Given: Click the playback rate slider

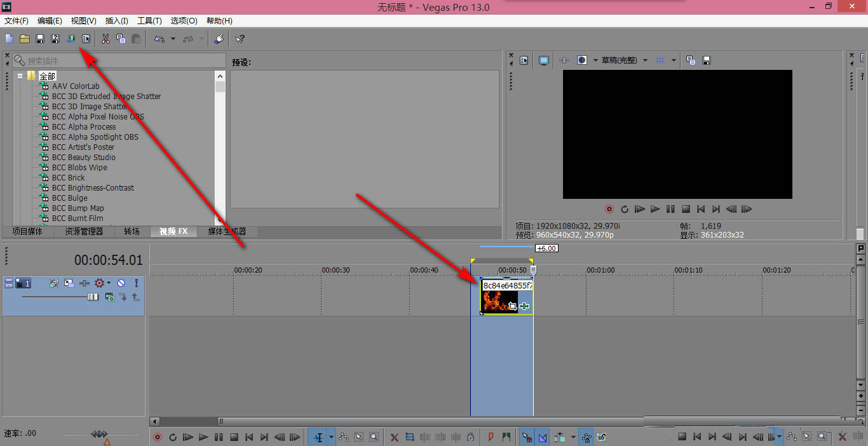Looking at the screenshot, I should (x=99, y=435).
